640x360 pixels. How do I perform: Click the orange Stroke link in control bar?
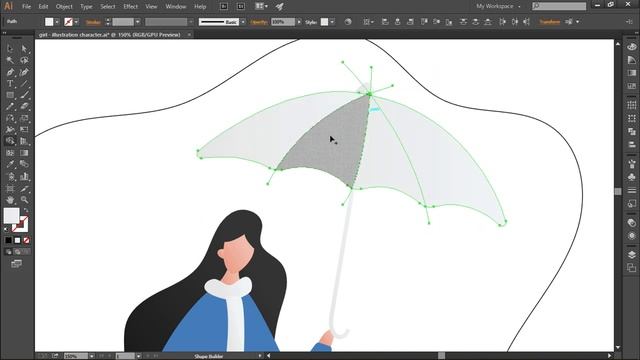pyautogui.click(x=93, y=22)
